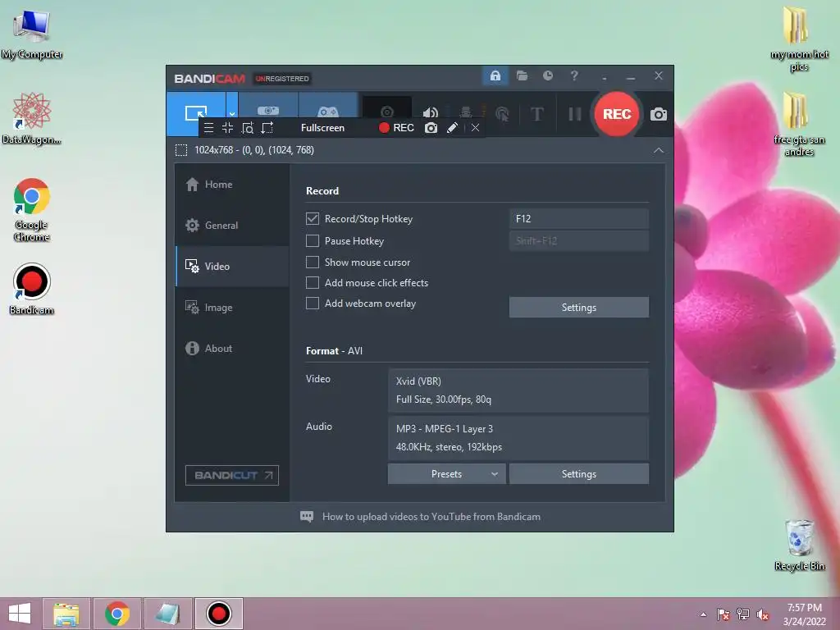Click the lock icon in title bar
The height and width of the screenshot is (630, 840).
point(495,75)
